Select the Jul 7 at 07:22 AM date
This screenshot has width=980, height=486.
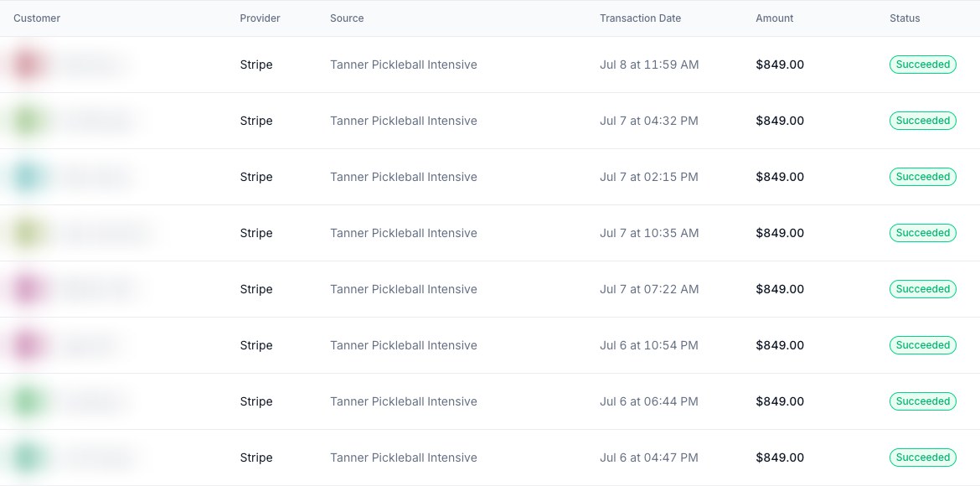tap(649, 289)
